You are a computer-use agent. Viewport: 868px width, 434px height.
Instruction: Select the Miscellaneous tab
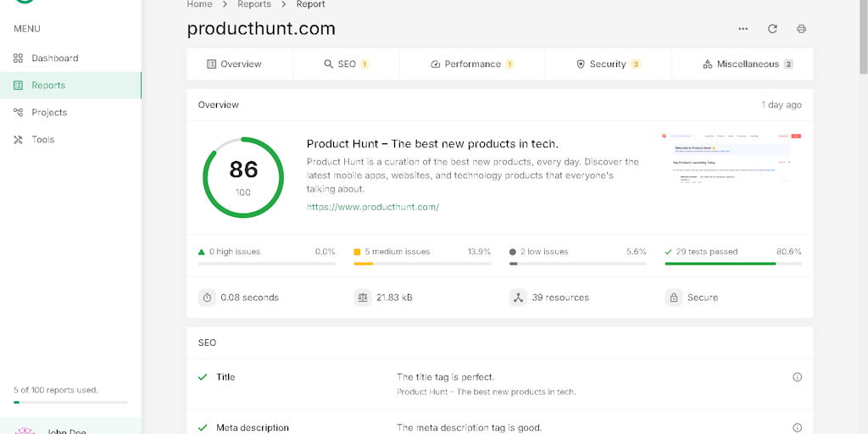pos(748,64)
